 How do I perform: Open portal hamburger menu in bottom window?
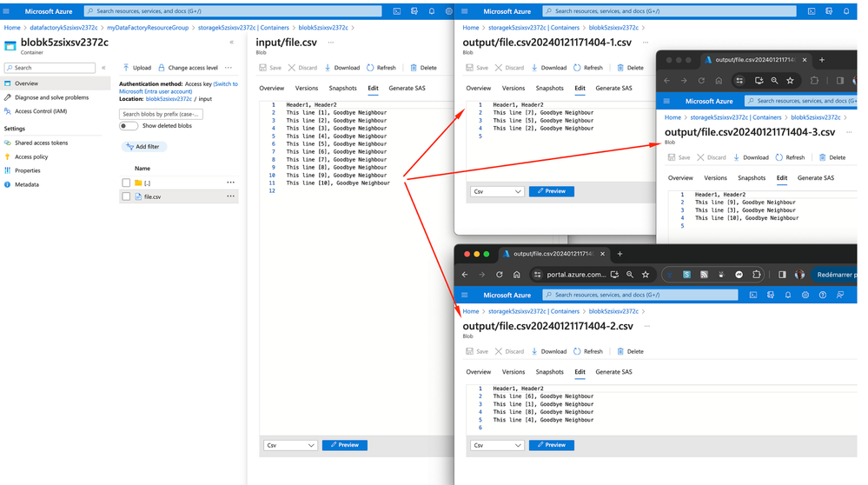pyautogui.click(x=465, y=296)
